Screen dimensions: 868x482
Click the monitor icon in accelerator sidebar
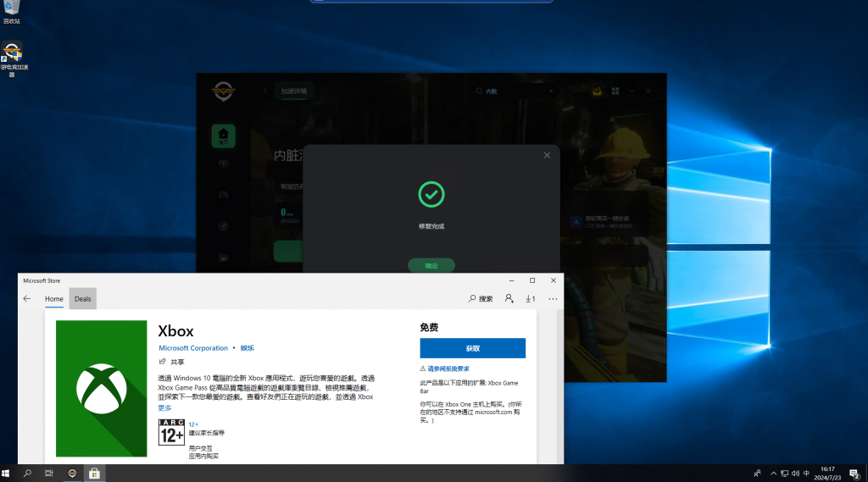point(224,164)
